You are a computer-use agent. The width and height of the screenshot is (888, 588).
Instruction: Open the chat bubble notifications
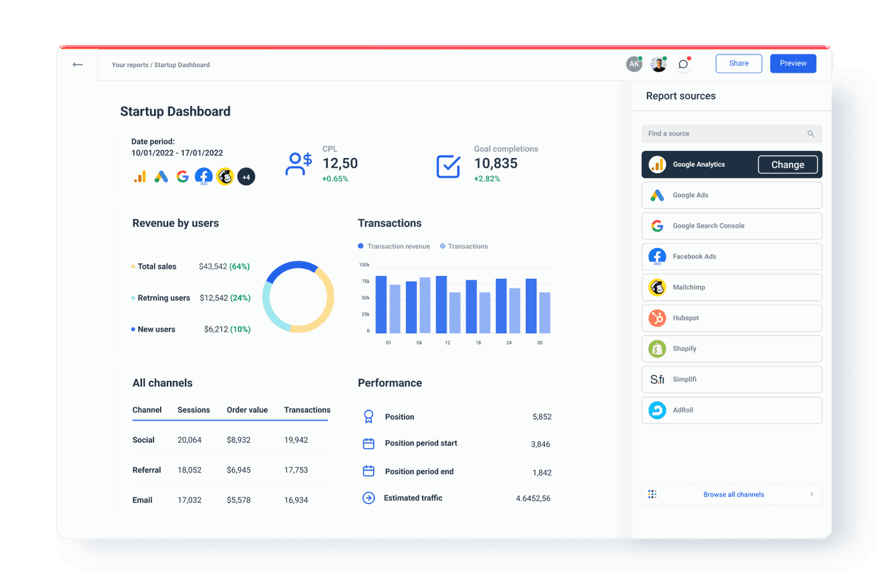683,64
